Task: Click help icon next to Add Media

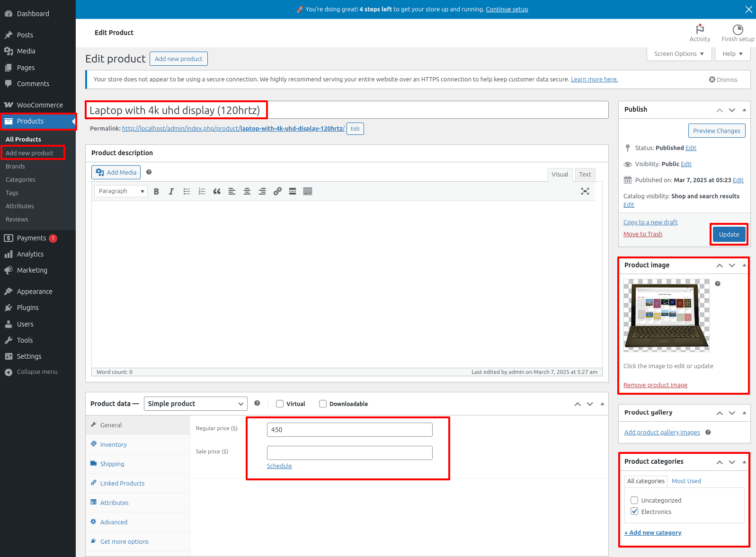Action: coord(149,172)
